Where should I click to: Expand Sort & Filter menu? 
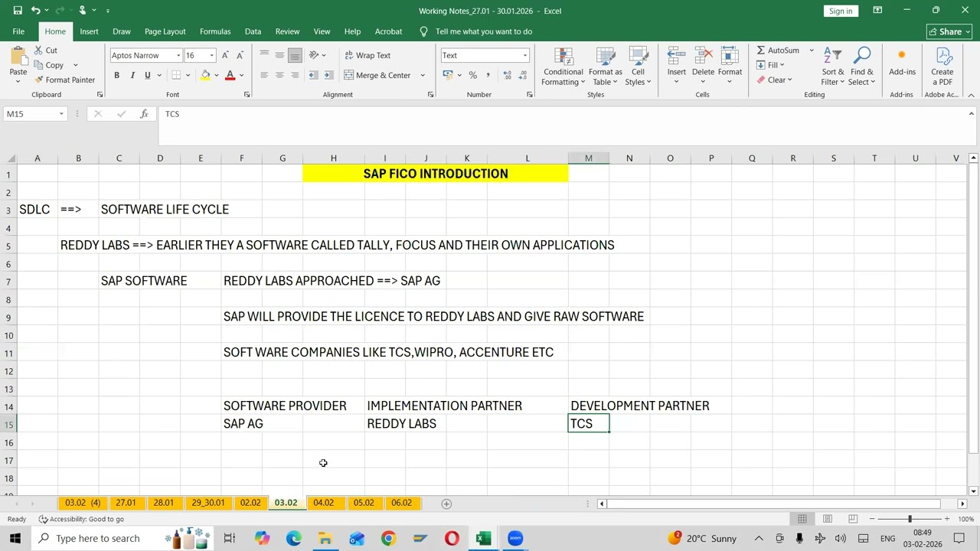(832, 66)
